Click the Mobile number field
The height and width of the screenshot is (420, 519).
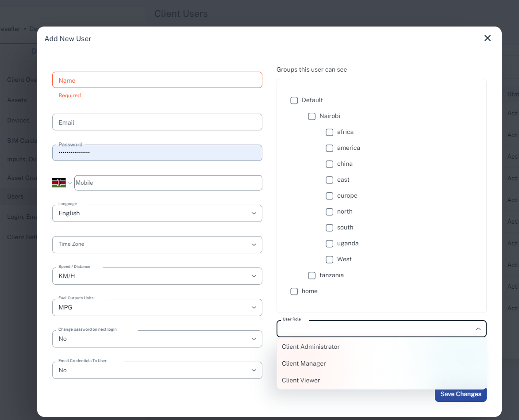pos(168,183)
